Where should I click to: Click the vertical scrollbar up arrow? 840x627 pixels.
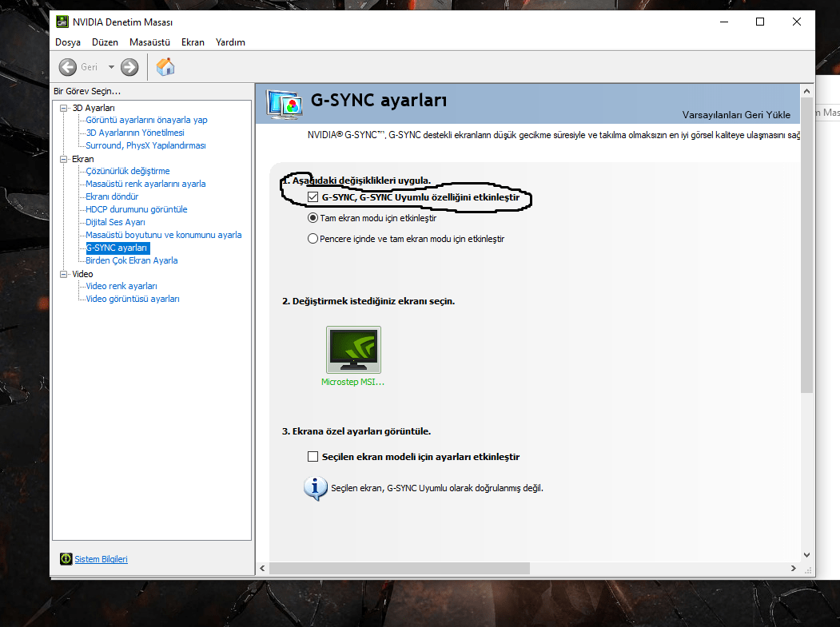(x=806, y=92)
